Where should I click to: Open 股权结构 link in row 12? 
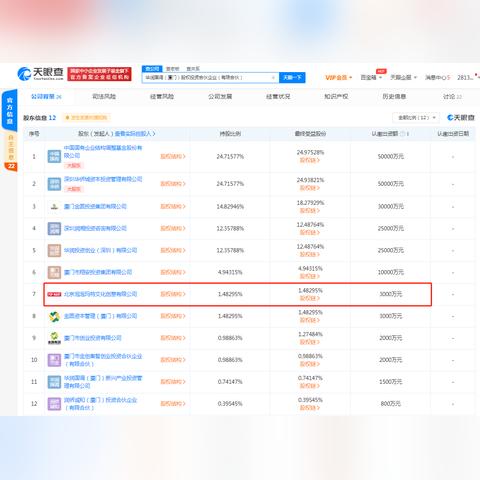pos(173,404)
